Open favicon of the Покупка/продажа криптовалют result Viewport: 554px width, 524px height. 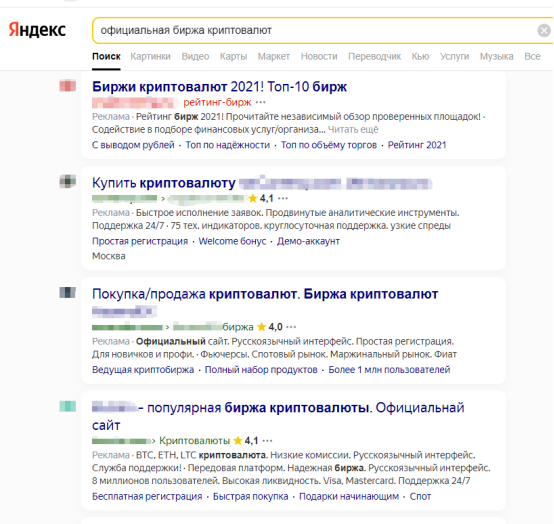click(67, 293)
